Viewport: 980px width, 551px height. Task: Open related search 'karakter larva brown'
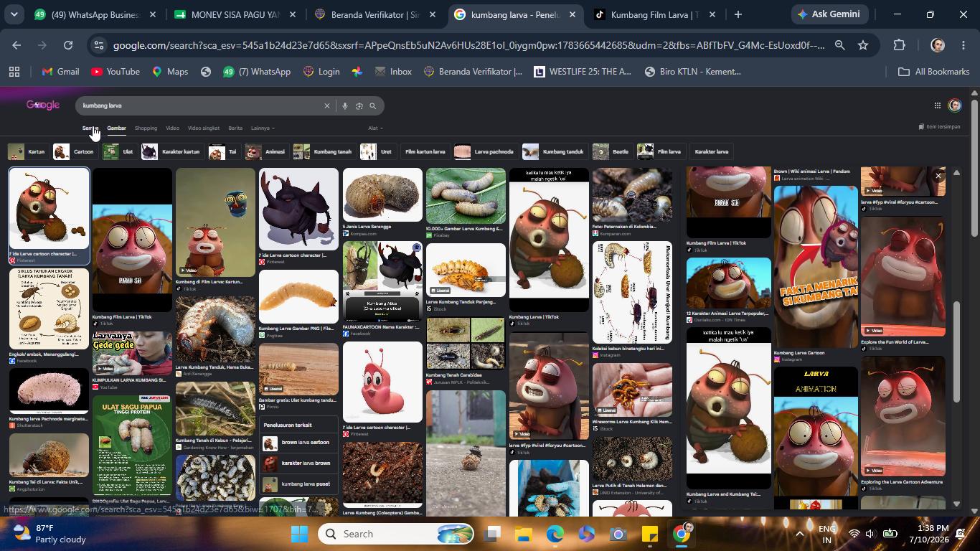pos(298,463)
